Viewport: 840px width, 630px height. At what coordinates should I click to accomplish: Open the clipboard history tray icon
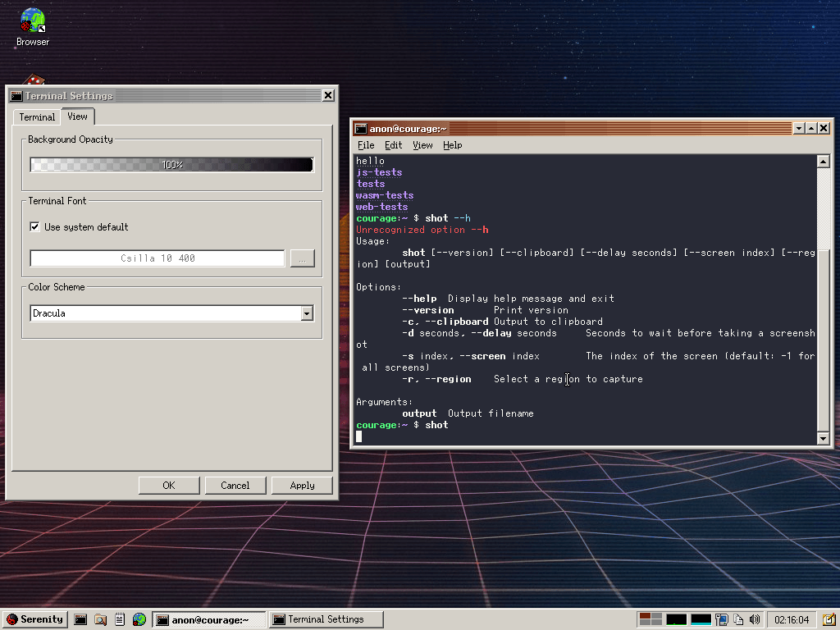[x=738, y=619]
